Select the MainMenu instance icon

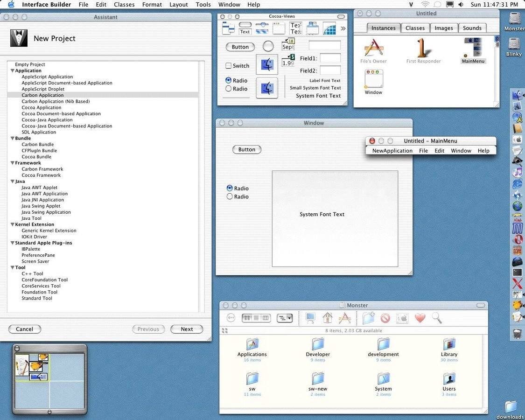473,48
